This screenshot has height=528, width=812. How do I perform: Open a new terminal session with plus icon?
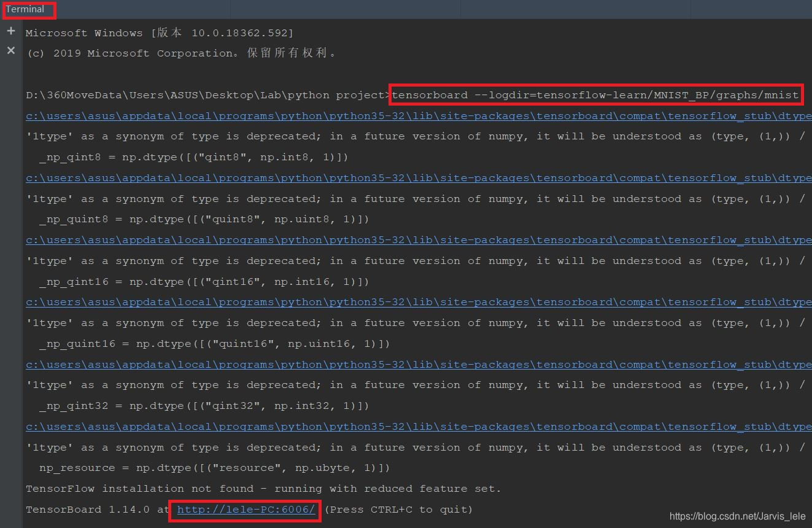click(x=11, y=31)
